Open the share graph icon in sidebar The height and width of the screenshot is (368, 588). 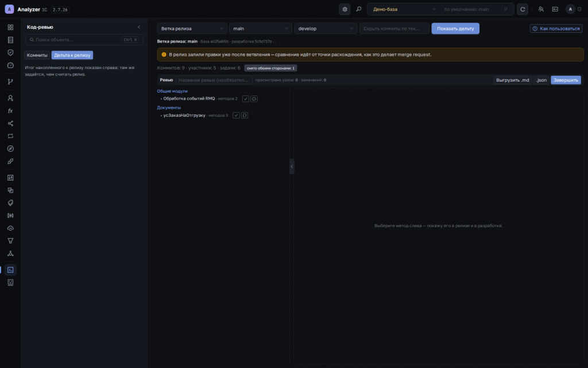(x=10, y=124)
